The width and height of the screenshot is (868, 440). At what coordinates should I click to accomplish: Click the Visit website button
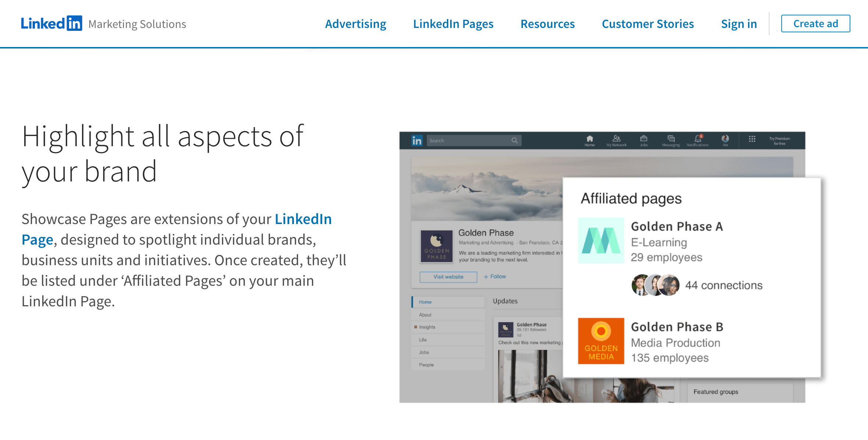point(448,277)
